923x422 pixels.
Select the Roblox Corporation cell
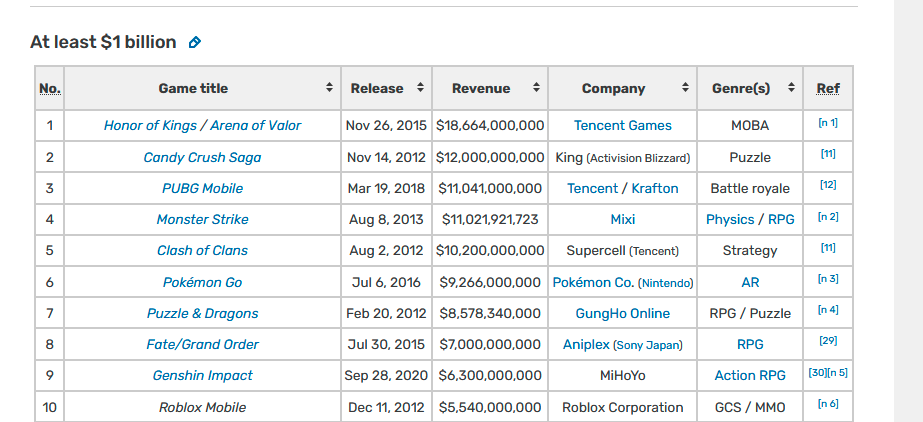coord(623,407)
